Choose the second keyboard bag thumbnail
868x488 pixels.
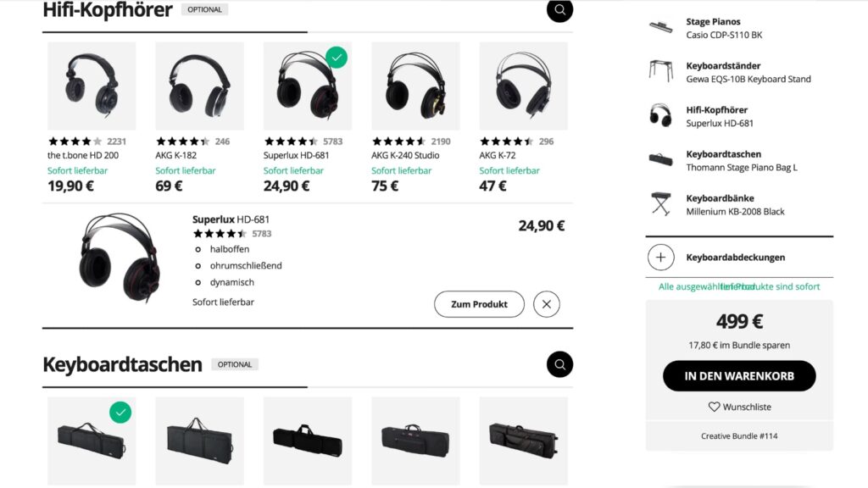click(x=199, y=441)
